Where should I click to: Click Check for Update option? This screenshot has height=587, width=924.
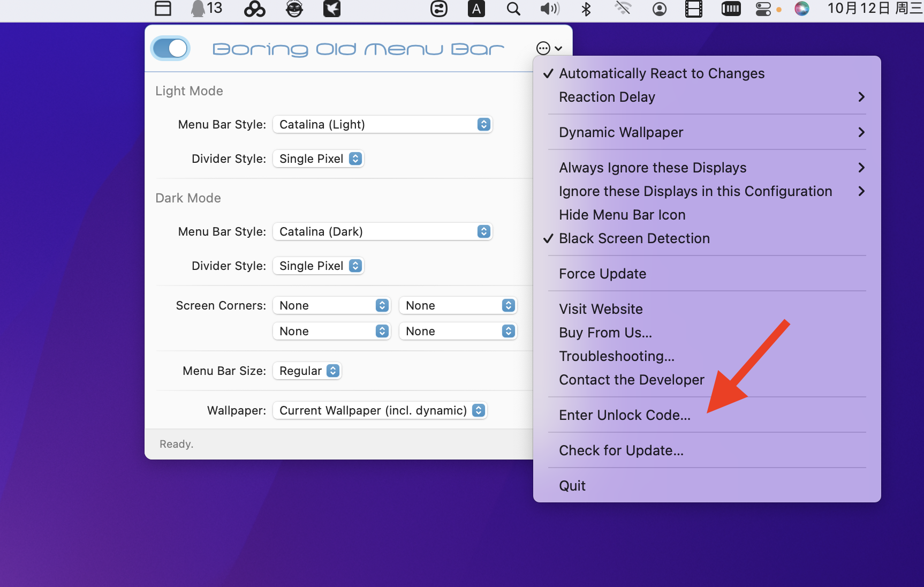621,450
